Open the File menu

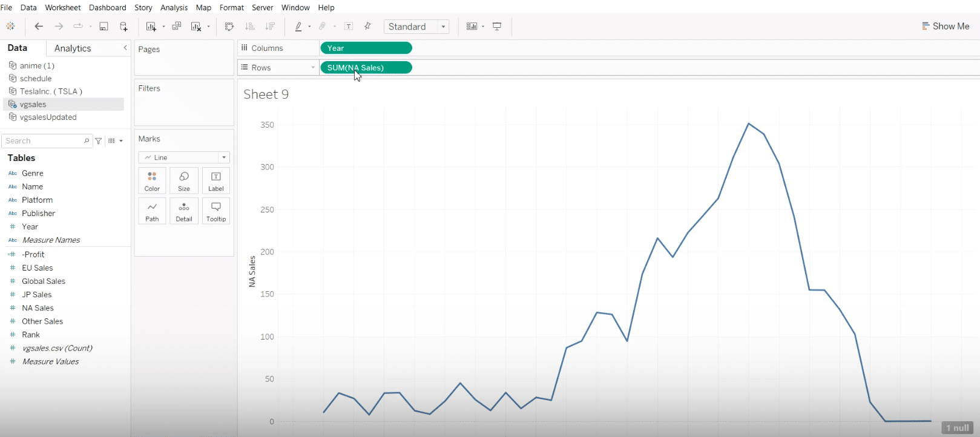[x=6, y=7]
